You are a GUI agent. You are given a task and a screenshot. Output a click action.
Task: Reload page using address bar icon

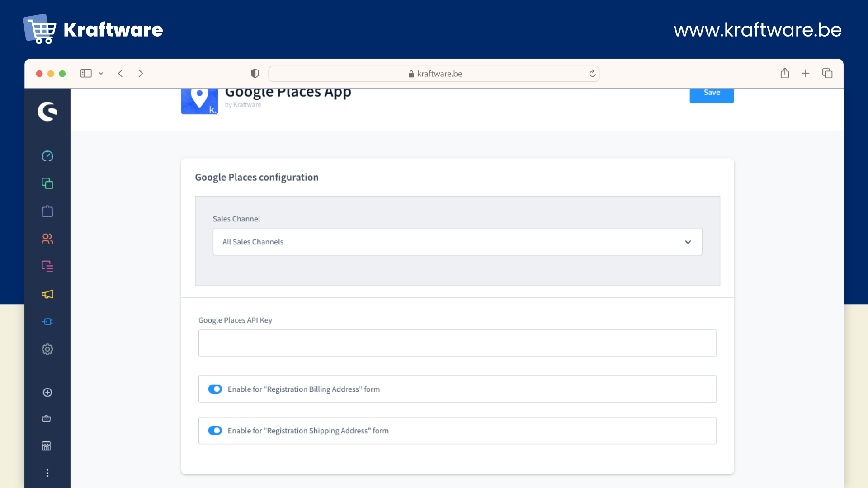coord(592,74)
